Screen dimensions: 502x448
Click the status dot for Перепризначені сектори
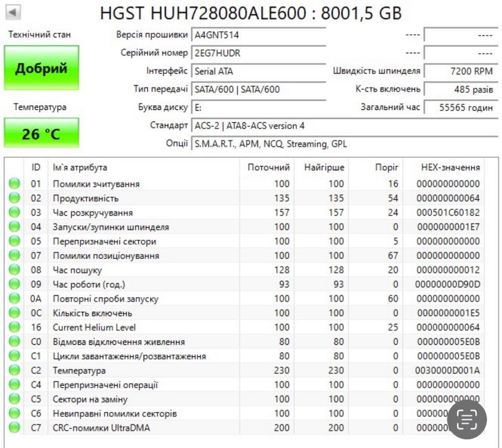coord(14,241)
